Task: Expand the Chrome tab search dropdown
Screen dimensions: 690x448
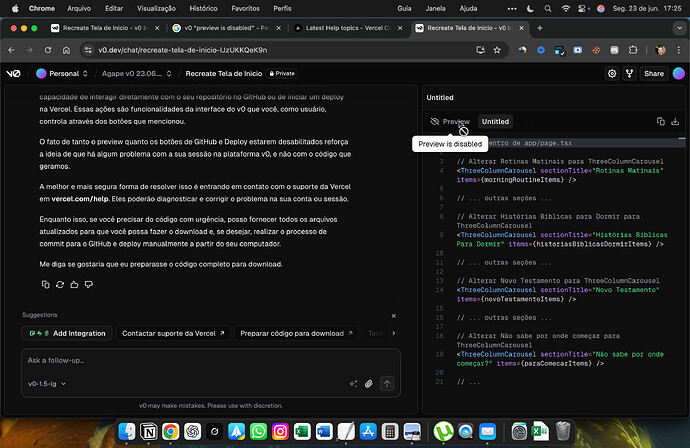Action: pos(679,28)
